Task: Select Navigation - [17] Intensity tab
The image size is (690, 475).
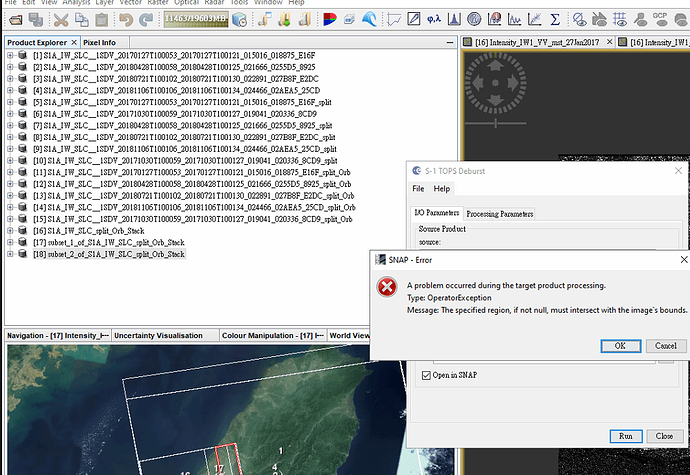Action: point(58,335)
